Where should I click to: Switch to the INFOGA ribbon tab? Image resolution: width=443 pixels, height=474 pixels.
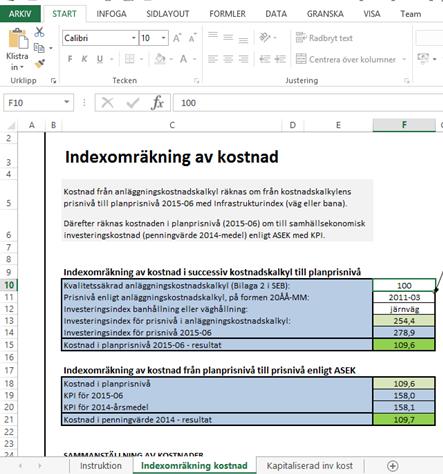111,14
